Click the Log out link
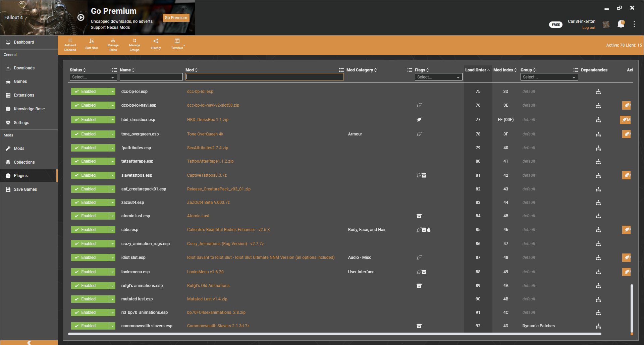This screenshot has height=345, width=644. [589, 28]
